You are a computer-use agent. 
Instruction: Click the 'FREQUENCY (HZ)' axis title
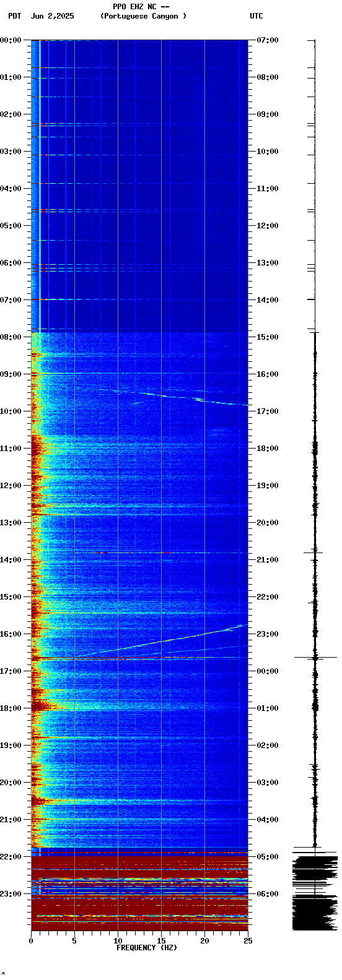tap(147, 948)
